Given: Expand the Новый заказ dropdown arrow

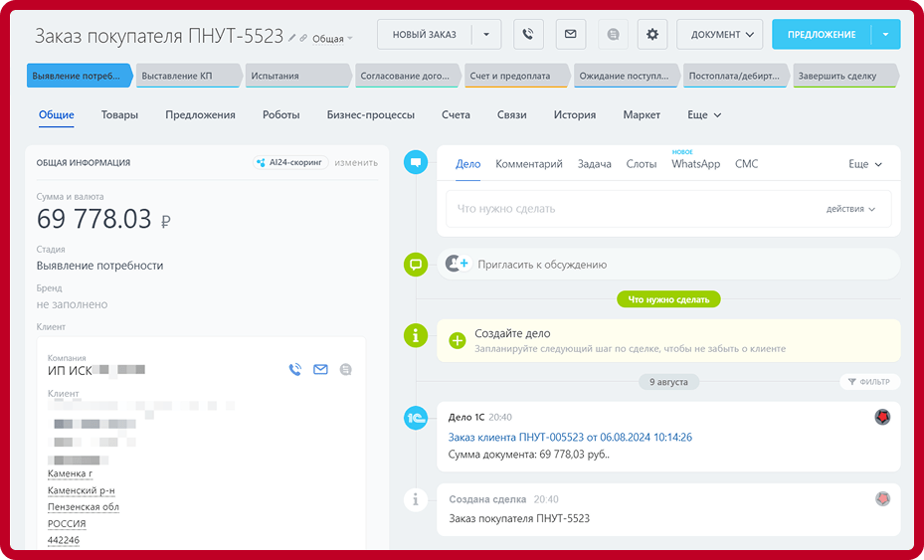Looking at the screenshot, I should [x=486, y=34].
